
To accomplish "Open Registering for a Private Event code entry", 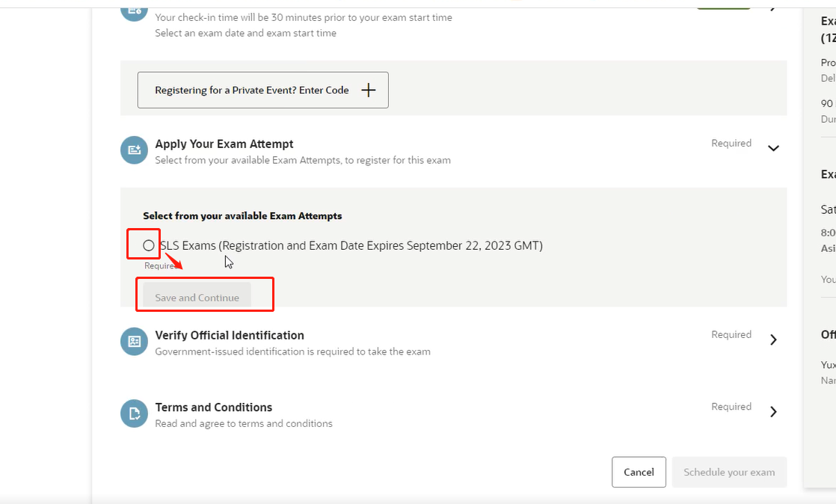I will click(262, 90).
